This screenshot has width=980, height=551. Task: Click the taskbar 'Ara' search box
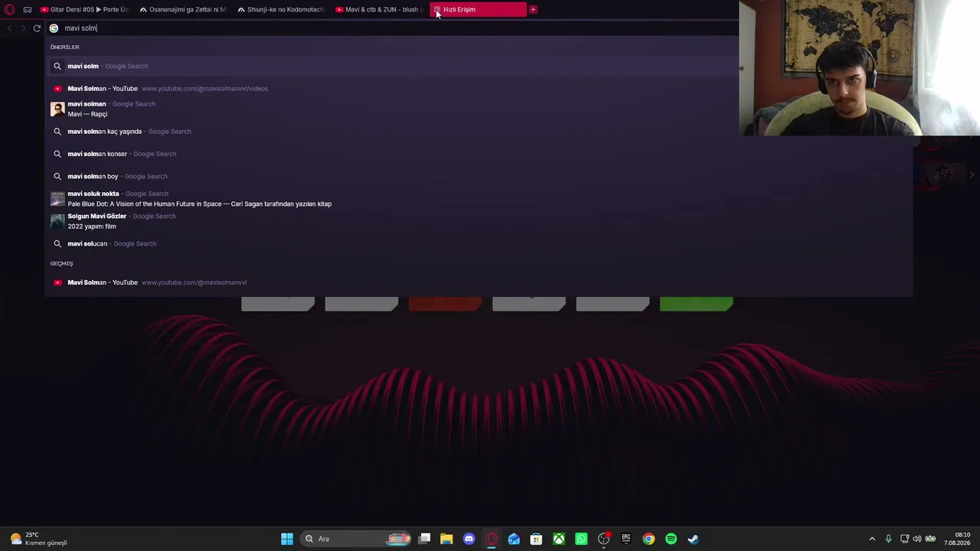coord(357,539)
